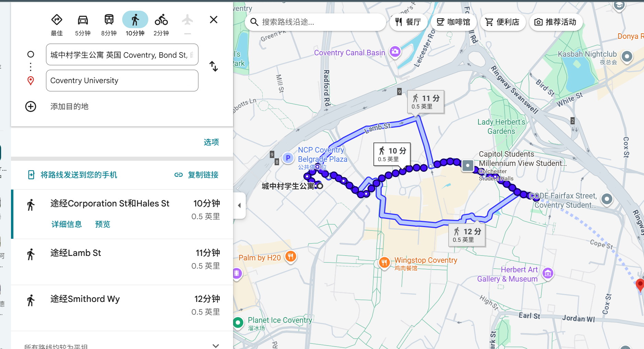The width and height of the screenshot is (644, 349).
Task: Select the driving travel mode icon
Action: (83, 20)
